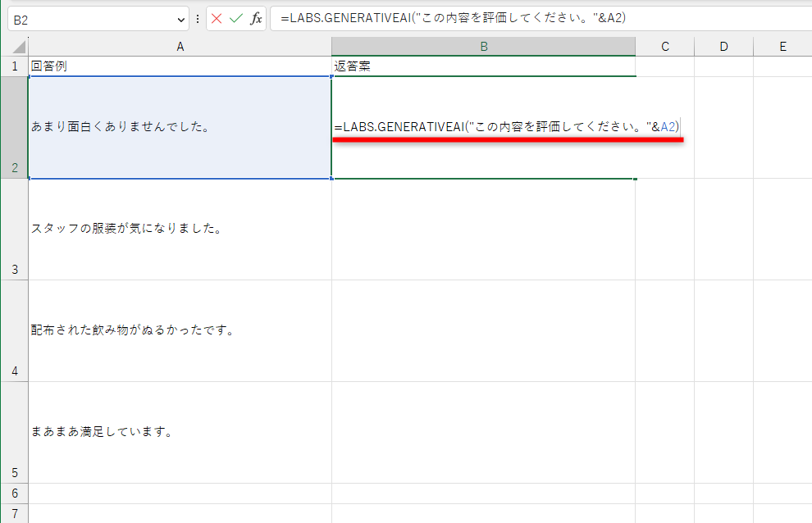This screenshot has height=523, width=812.
Task: Select the cell containing 配布された飲み物がぬるかったです
Action: (x=180, y=330)
